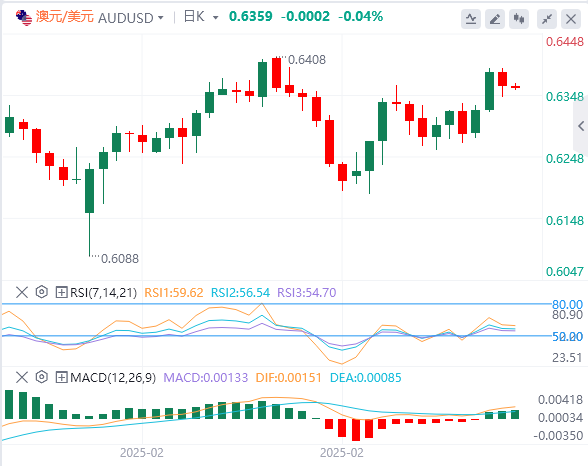Click the RSI2:56.54 value

pyautogui.click(x=240, y=292)
